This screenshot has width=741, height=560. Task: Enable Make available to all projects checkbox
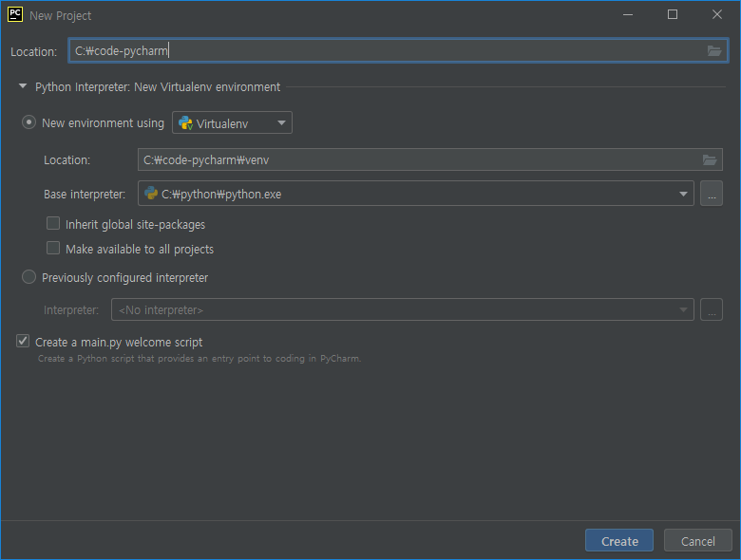click(53, 248)
